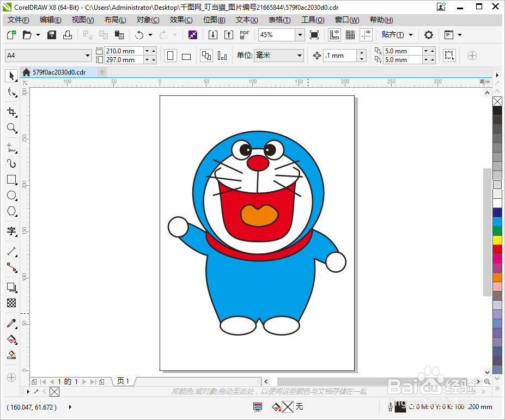Select the Shape edit tool
Image resolution: width=505 pixels, height=420 pixels.
pos(11,93)
